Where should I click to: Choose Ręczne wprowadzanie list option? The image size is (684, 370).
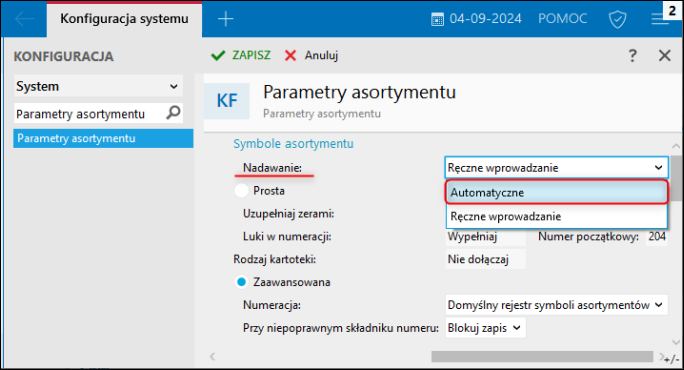556,216
